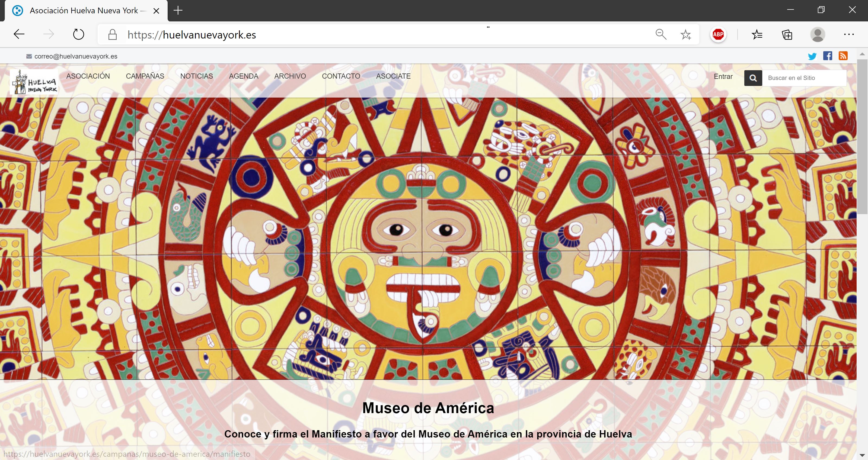The image size is (868, 460).
Task: Click the vertical scrollbar down arrow
Action: [862, 455]
